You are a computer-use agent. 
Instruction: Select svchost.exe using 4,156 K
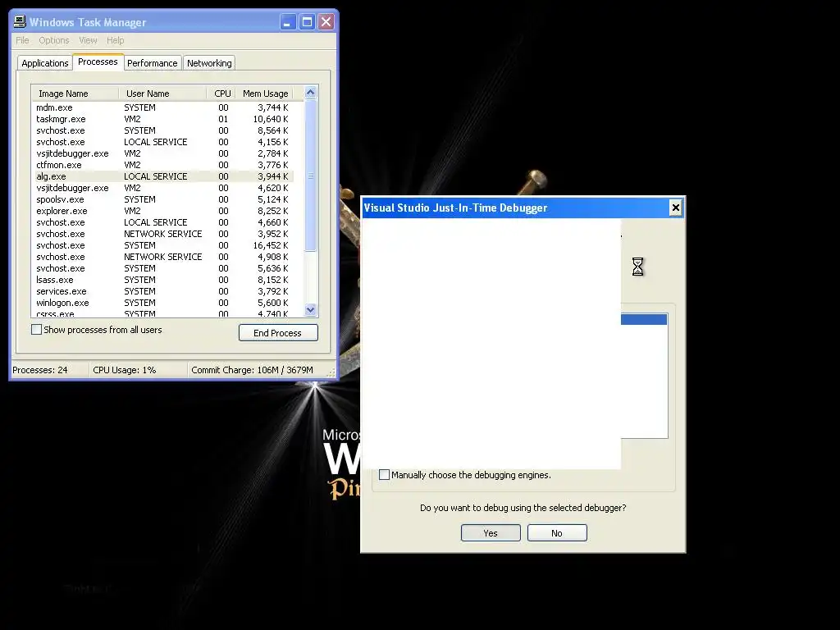coord(163,142)
